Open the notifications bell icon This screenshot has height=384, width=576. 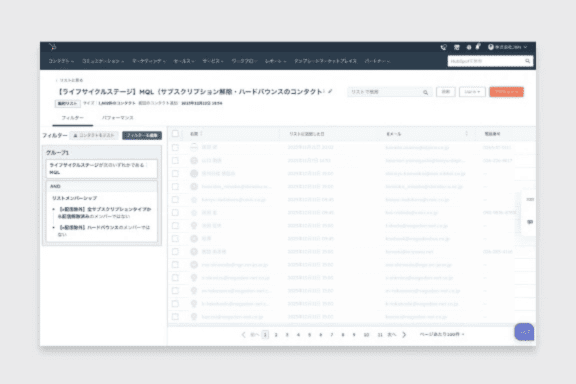point(478,46)
